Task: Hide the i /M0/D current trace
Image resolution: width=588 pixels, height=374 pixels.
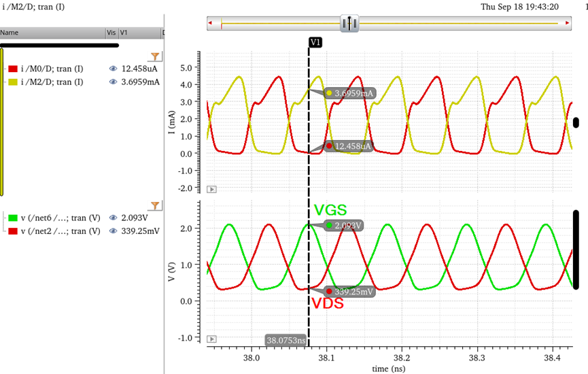Action: [x=114, y=69]
